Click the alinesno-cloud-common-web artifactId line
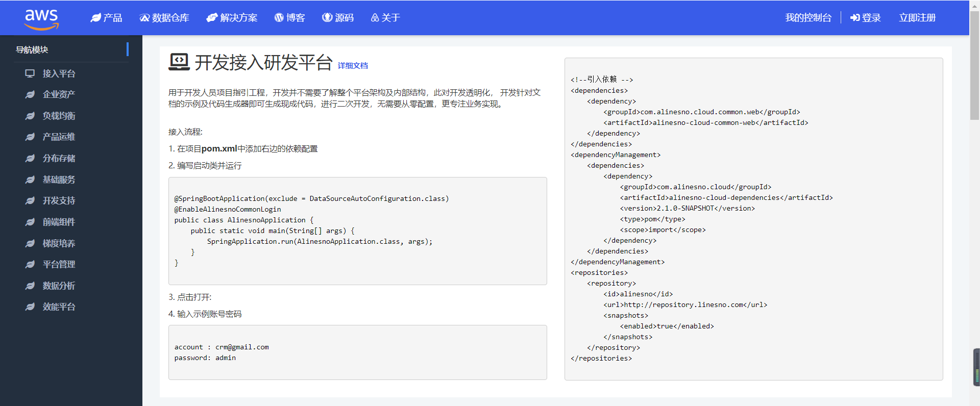 click(x=706, y=122)
